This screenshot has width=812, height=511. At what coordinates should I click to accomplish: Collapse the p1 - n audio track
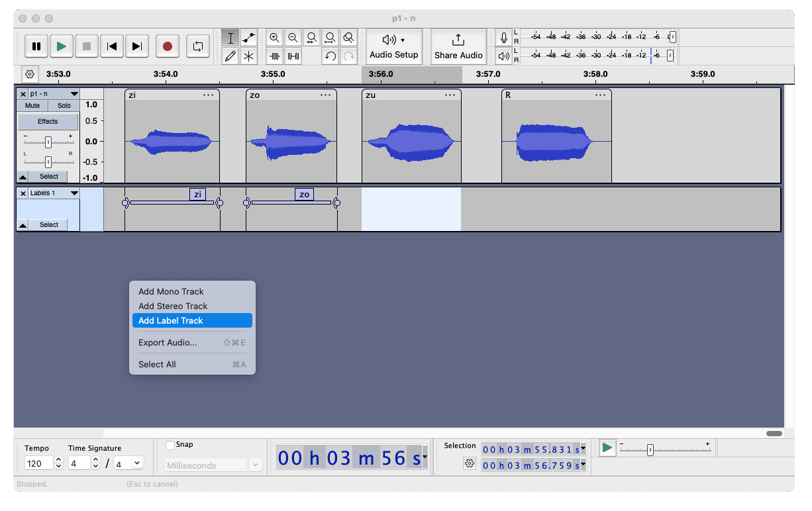[x=23, y=177]
